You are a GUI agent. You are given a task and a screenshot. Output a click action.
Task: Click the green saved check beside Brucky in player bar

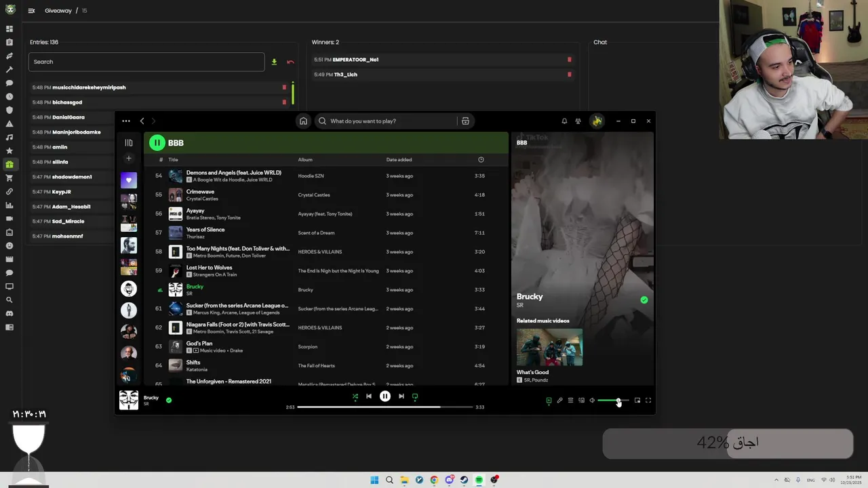[169, 400]
